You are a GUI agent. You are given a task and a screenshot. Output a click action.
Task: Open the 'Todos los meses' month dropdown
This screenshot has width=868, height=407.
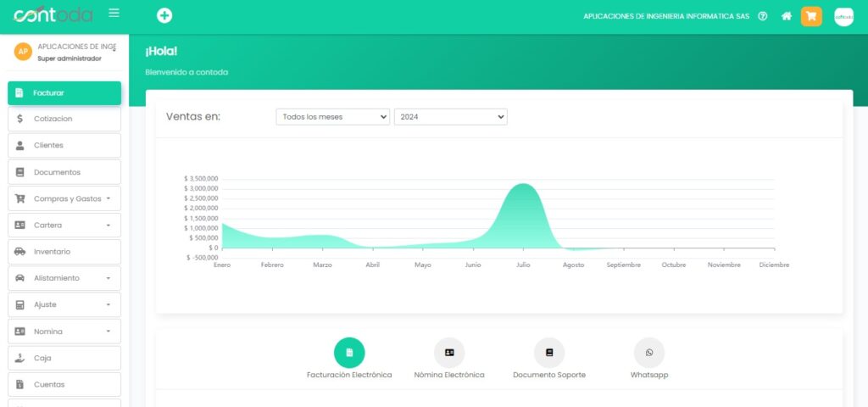click(x=332, y=116)
